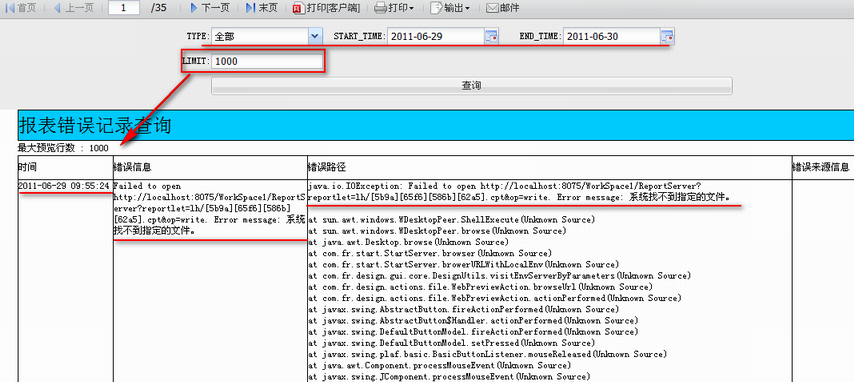Open the export (输出) menu
This screenshot has width=854, height=382.
coord(450,8)
